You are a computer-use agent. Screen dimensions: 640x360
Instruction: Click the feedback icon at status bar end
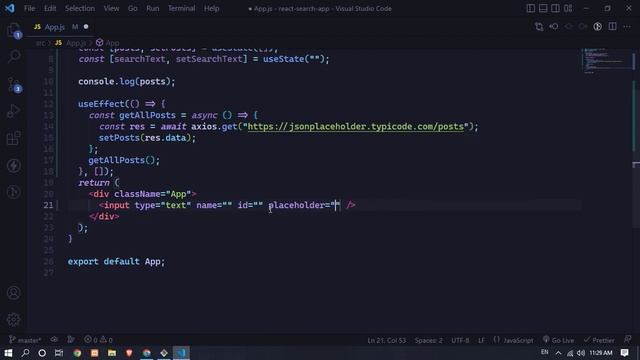[x=627, y=340]
